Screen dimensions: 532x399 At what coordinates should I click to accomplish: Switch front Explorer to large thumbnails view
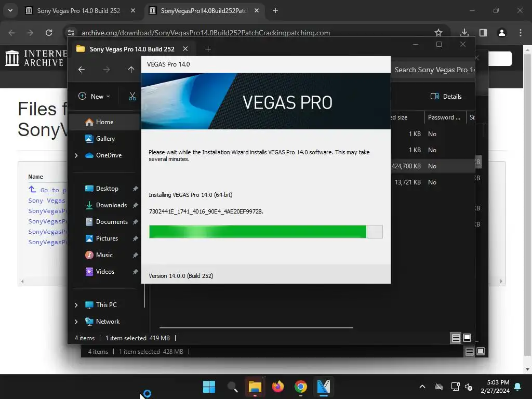pyautogui.click(x=467, y=338)
